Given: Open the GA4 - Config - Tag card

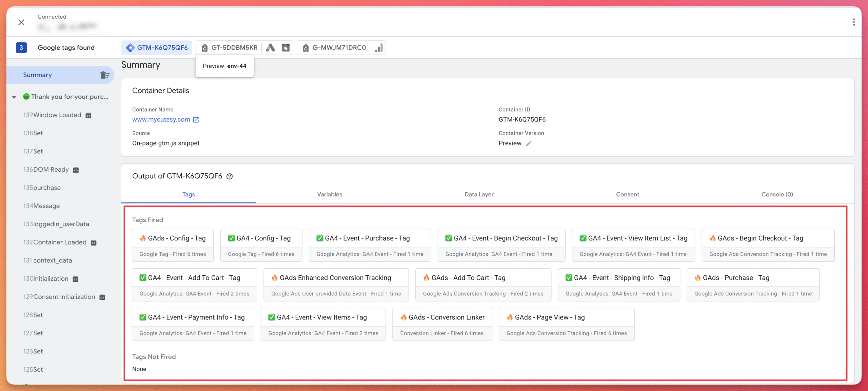Looking at the screenshot, I should point(261,246).
